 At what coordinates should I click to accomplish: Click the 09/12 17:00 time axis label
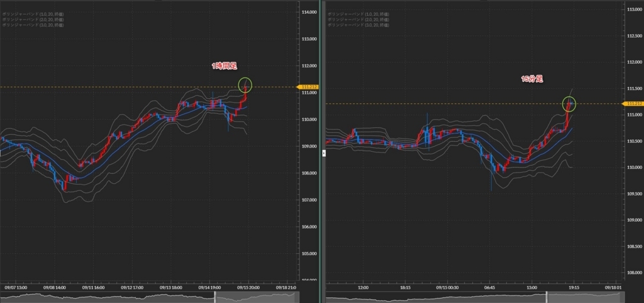click(132, 287)
